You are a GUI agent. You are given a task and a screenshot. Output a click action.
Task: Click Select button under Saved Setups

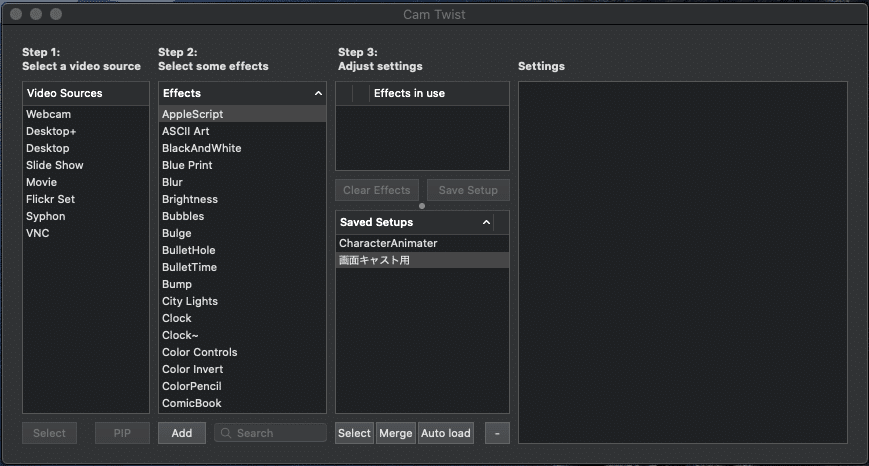(354, 433)
